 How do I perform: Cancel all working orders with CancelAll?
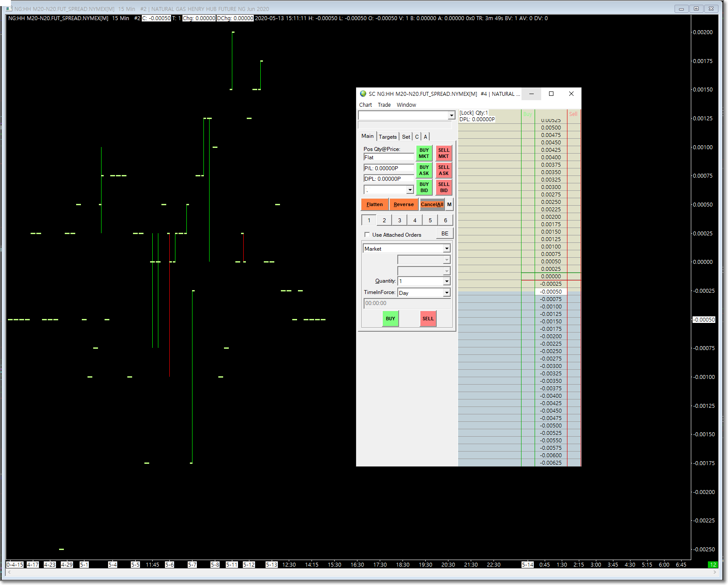tap(432, 204)
